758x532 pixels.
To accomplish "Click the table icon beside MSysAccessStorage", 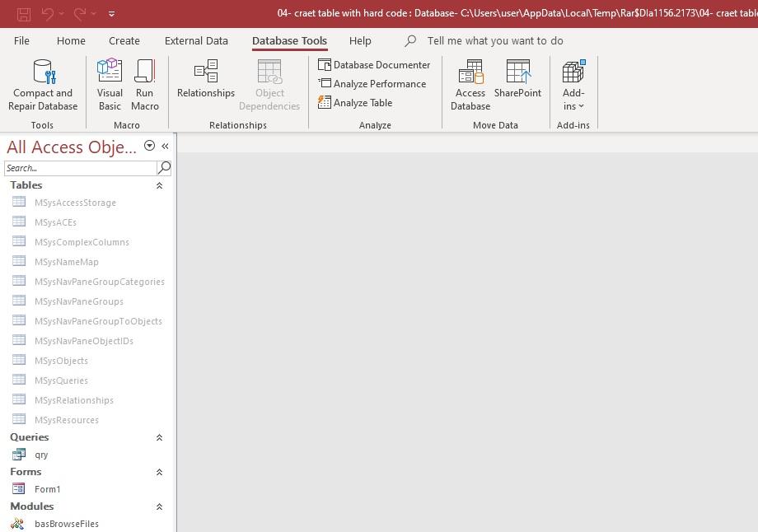I will pos(19,202).
